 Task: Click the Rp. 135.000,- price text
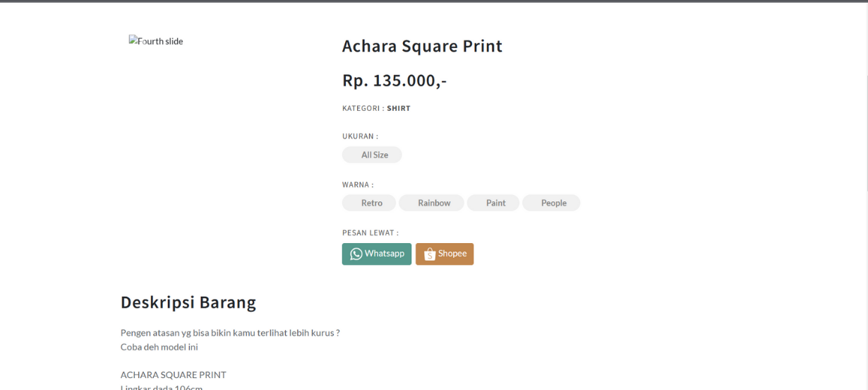coord(394,81)
